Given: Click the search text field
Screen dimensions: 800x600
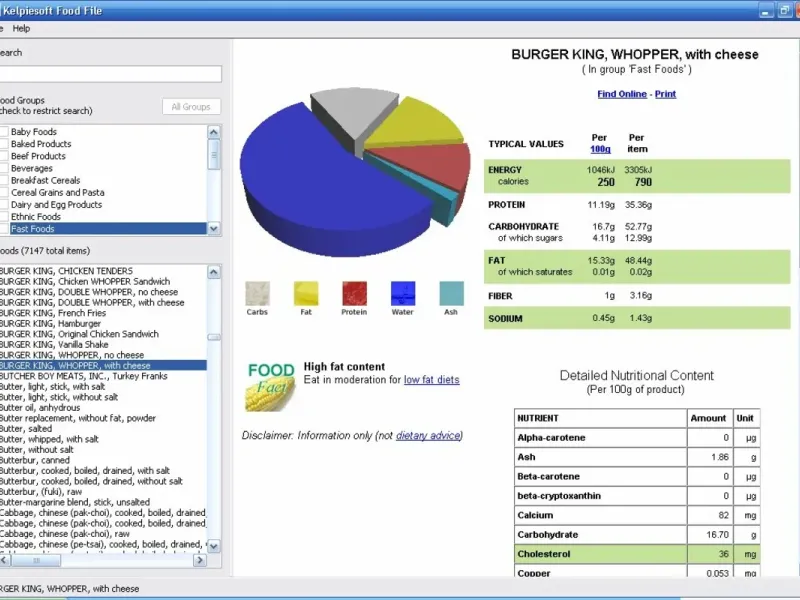Looking at the screenshot, I should 110,74.
